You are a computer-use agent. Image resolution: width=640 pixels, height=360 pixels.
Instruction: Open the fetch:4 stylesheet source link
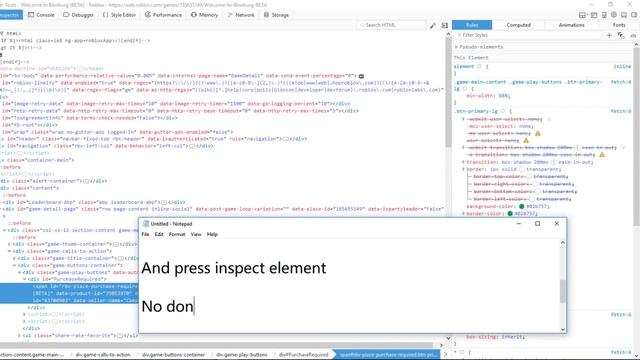pyautogui.click(x=620, y=82)
